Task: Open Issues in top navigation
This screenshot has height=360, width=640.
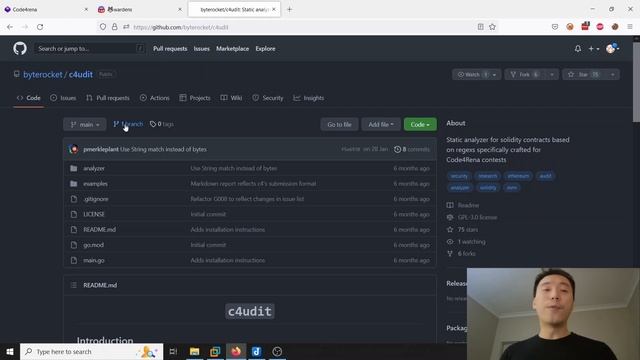Action: coord(201,49)
